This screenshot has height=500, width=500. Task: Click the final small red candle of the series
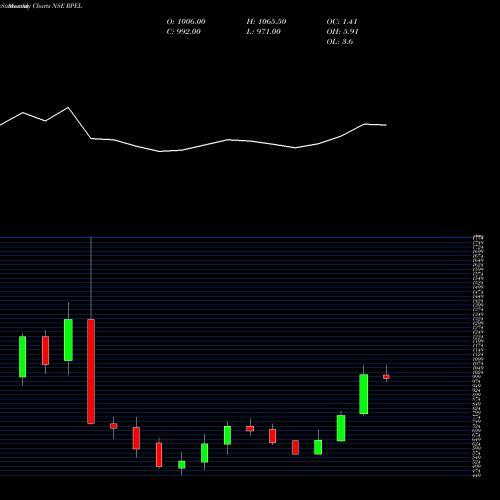pos(386,377)
